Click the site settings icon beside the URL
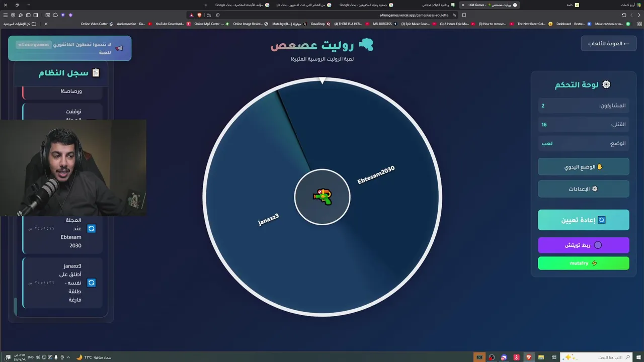Image resolution: width=644 pixels, height=362 pixels. (454, 15)
